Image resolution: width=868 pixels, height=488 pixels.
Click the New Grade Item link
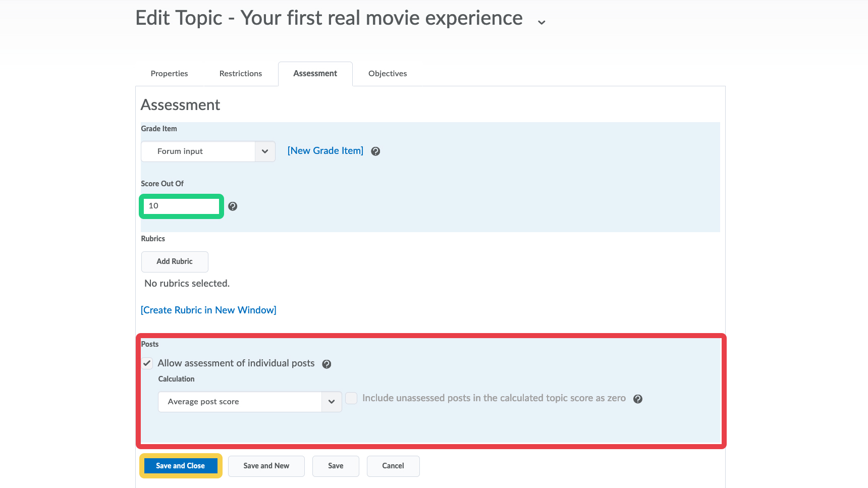(325, 151)
